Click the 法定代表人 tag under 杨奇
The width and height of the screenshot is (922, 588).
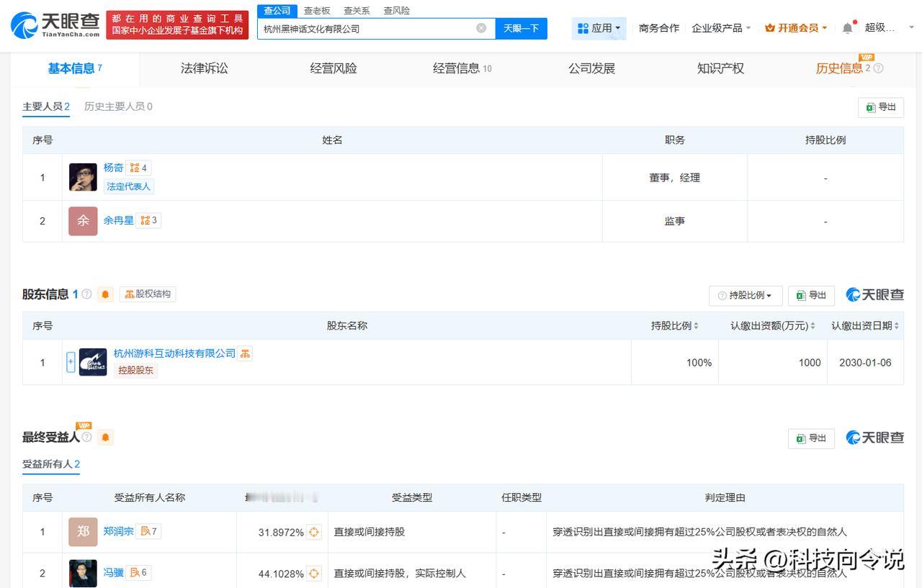tap(128, 186)
